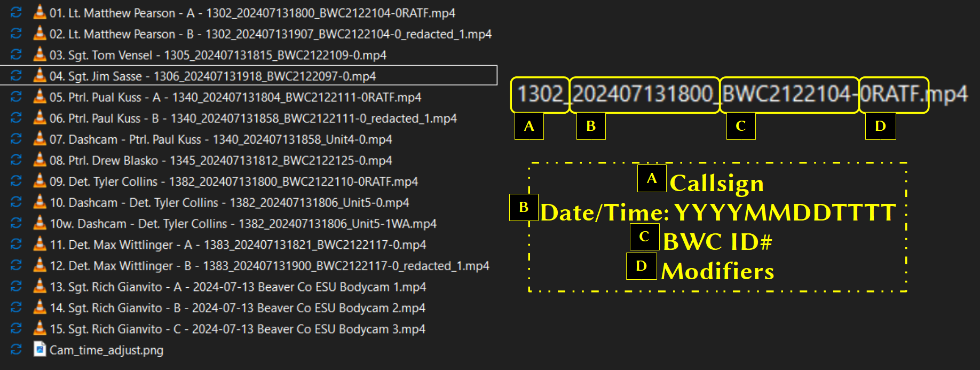Select 15. Sgt. Rich Gianvito - C file
The width and height of the screenshot is (980, 370).
click(237, 329)
